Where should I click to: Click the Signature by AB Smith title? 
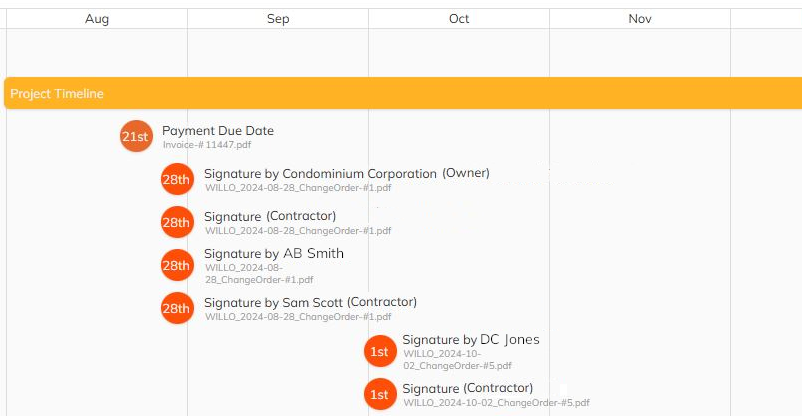(x=273, y=254)
